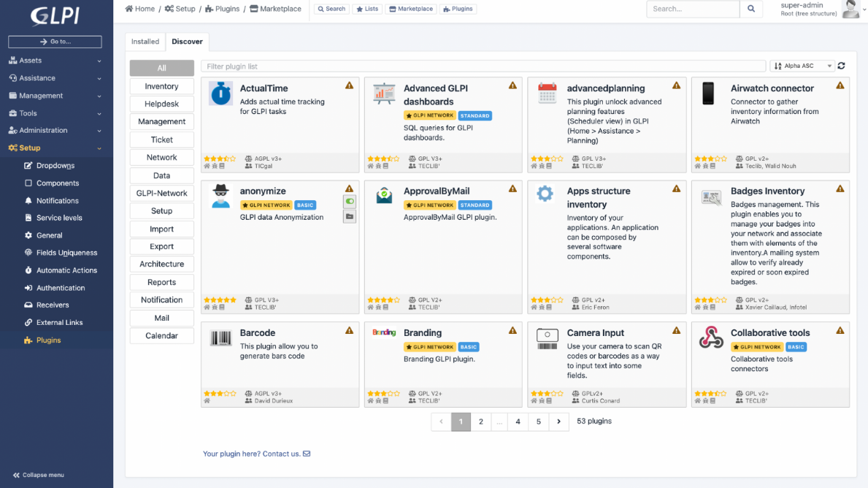Expand the Administration sidebar menu
The width and height of the screenshot is (868, 488).
(55, 130)
